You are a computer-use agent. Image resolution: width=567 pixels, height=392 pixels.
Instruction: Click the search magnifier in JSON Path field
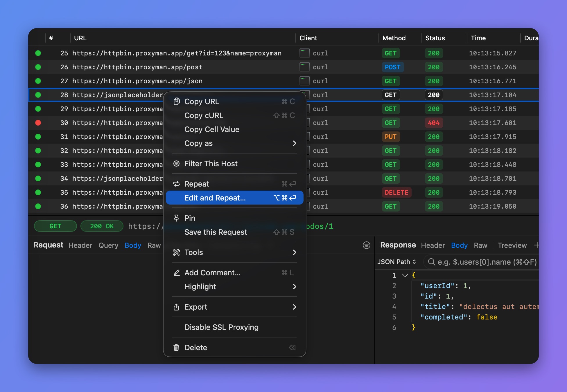(x=431, y=262)
